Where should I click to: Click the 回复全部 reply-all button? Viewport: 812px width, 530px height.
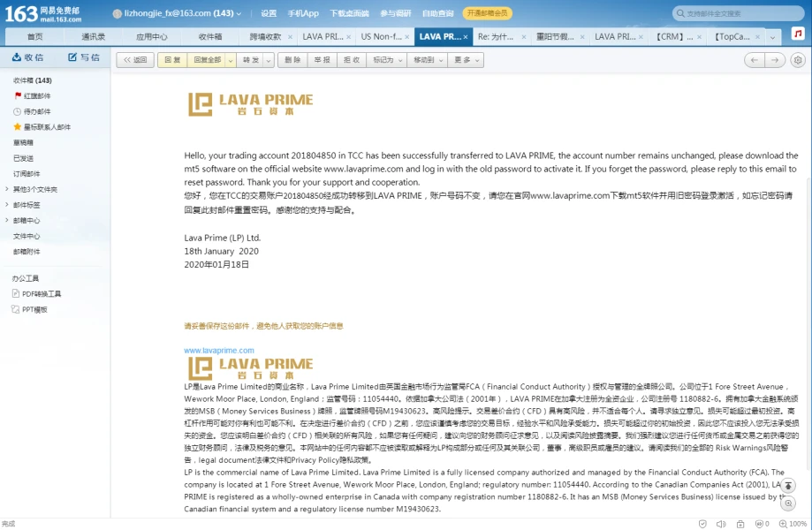coord(207,60)
